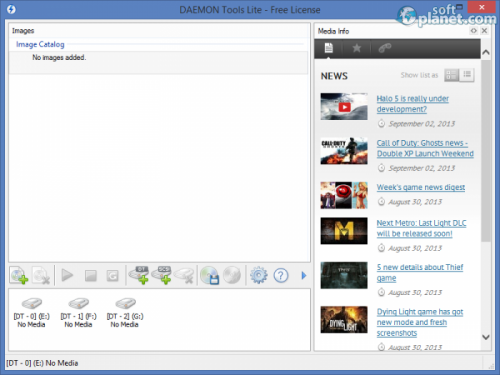Open Preferences with the gear icon

coord(259,275)
